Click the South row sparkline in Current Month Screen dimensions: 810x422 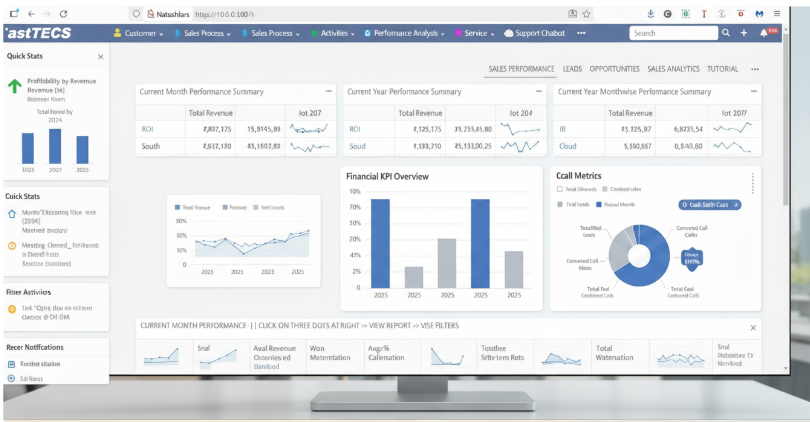[309, 147]
